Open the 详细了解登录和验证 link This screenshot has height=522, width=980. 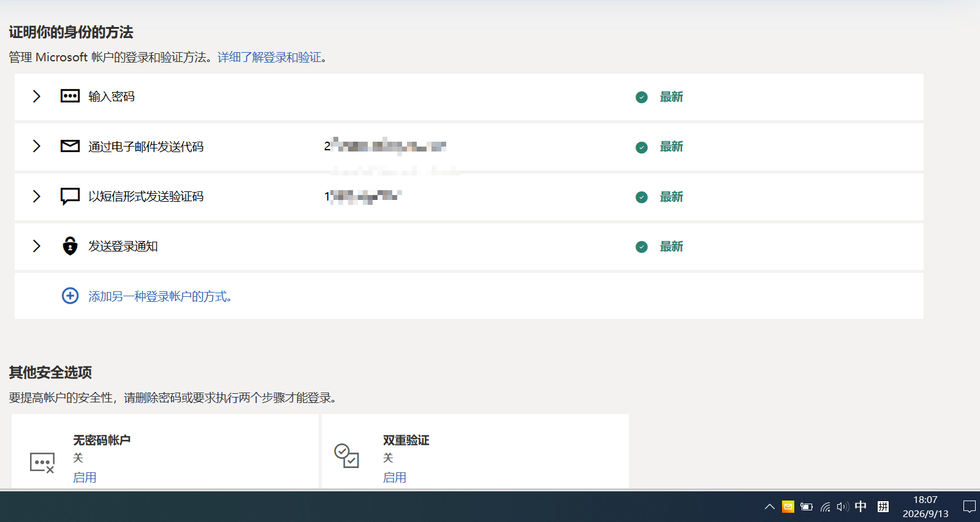point(270,57)
